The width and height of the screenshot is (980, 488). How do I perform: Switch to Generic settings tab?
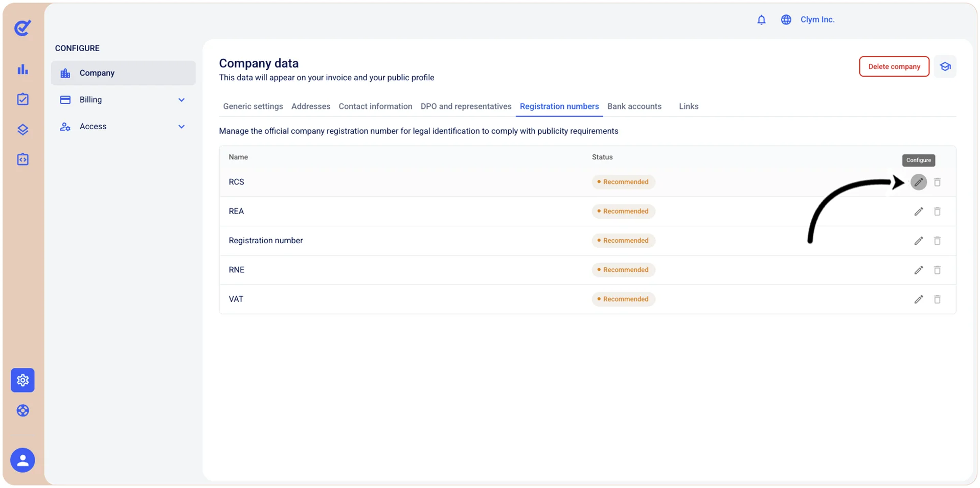[x=253, y=106]
